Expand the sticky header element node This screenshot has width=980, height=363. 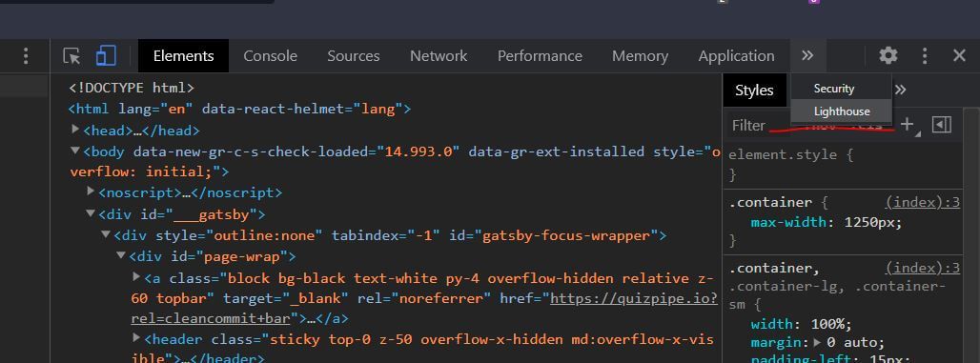[137, 338]
